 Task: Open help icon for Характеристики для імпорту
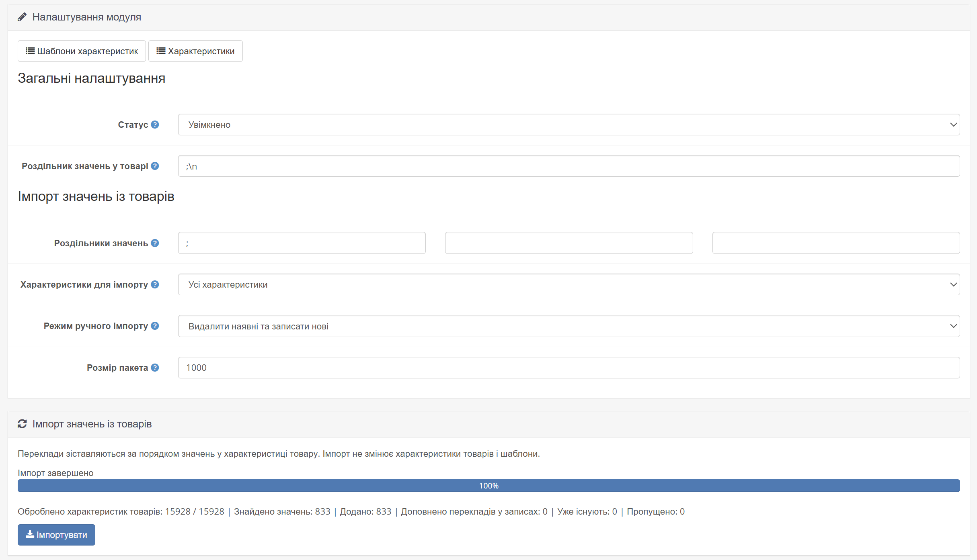pos(155,284)
